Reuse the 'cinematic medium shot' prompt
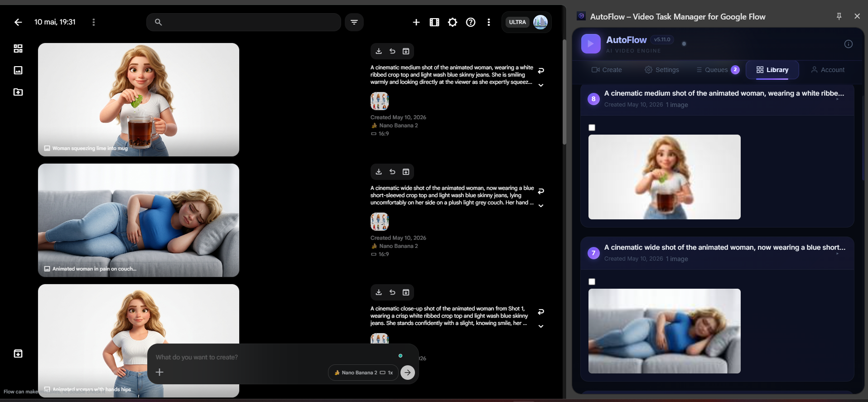This screenshot has width=868, height=402. (541, 71)
